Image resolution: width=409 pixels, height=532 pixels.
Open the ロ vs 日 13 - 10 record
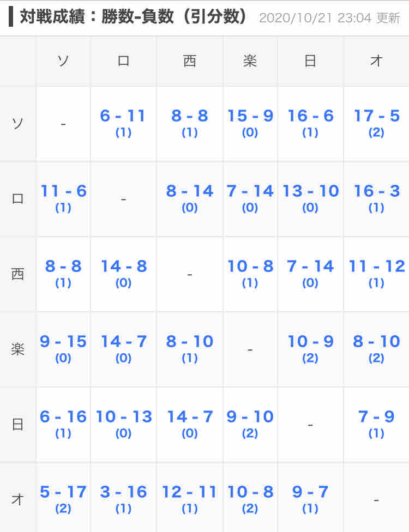coord(310,191)
